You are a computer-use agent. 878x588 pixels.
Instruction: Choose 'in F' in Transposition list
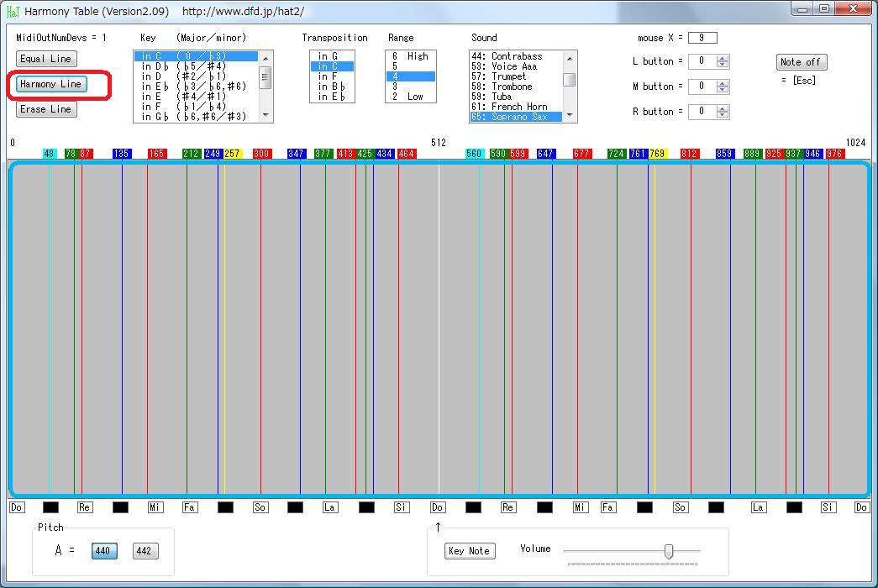tap(332, 76)
